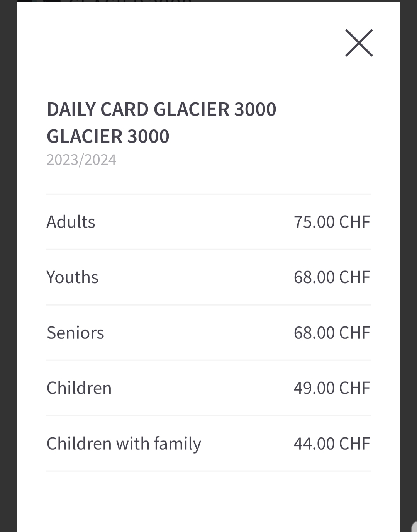Select the Adults row label
The width and height of the screenshot is (417, 532).
[x=71, y=222]
